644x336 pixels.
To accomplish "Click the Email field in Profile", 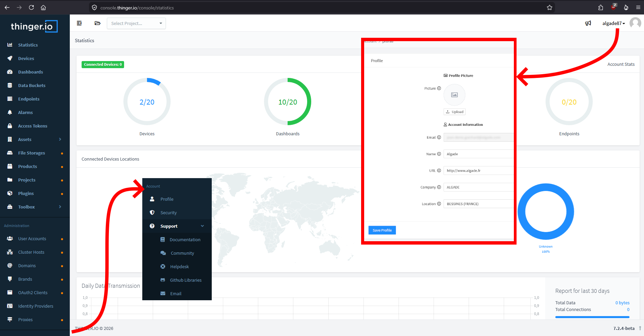I will (x=478, y=137).
